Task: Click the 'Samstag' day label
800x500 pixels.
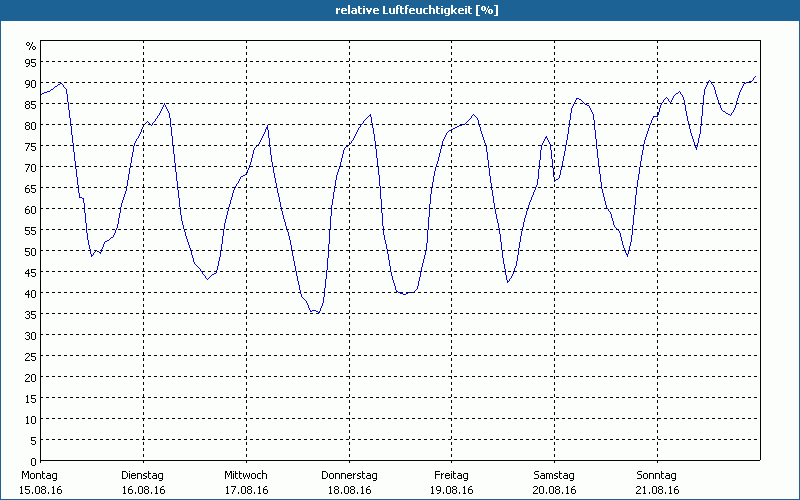Action: (554, 475)
